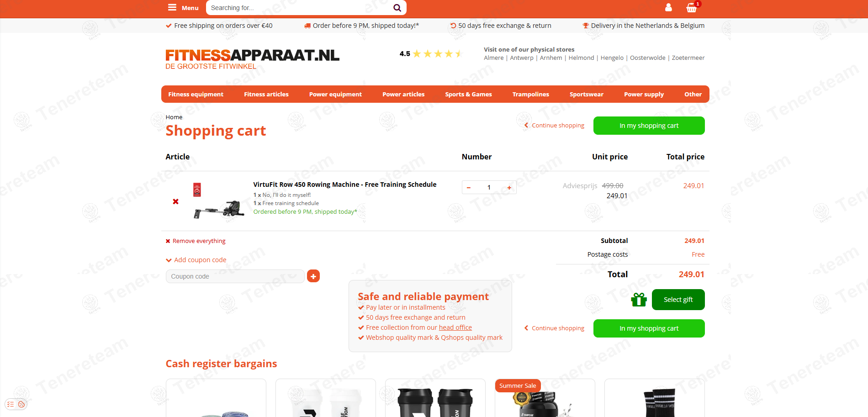Expand the Add coupon code section

click(196, 260)
